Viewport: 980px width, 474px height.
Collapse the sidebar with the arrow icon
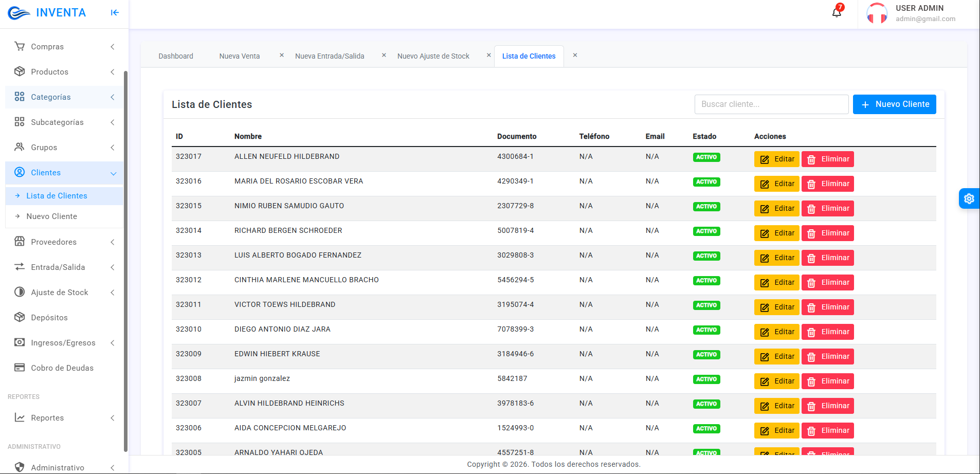click(x=115, y=13)
